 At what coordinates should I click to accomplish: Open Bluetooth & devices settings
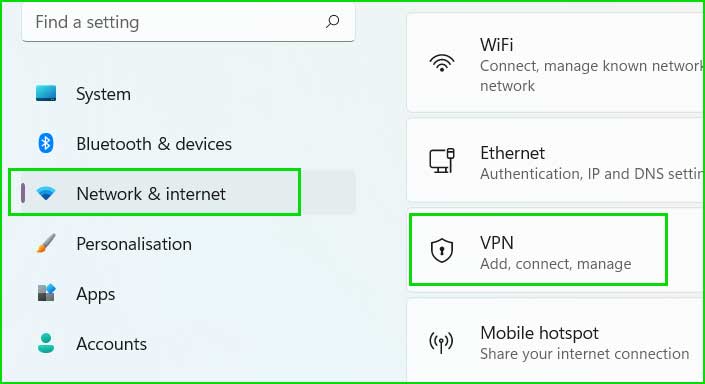coord(154,144)
